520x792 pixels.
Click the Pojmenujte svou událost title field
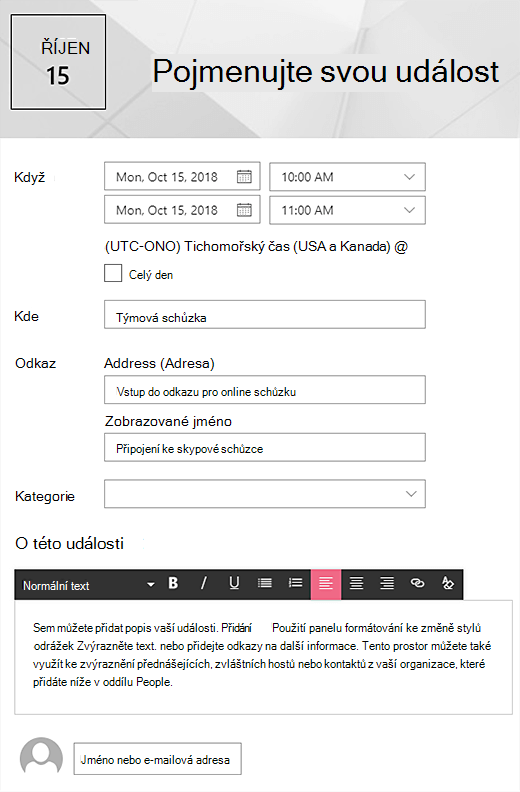pos(325,72)
